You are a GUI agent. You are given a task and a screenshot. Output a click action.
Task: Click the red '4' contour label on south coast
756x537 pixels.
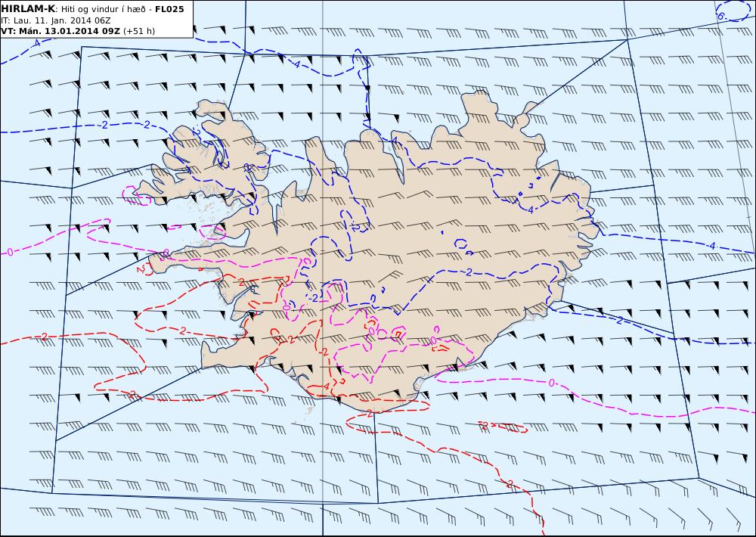pyautogui.click(x=327, y=386)
